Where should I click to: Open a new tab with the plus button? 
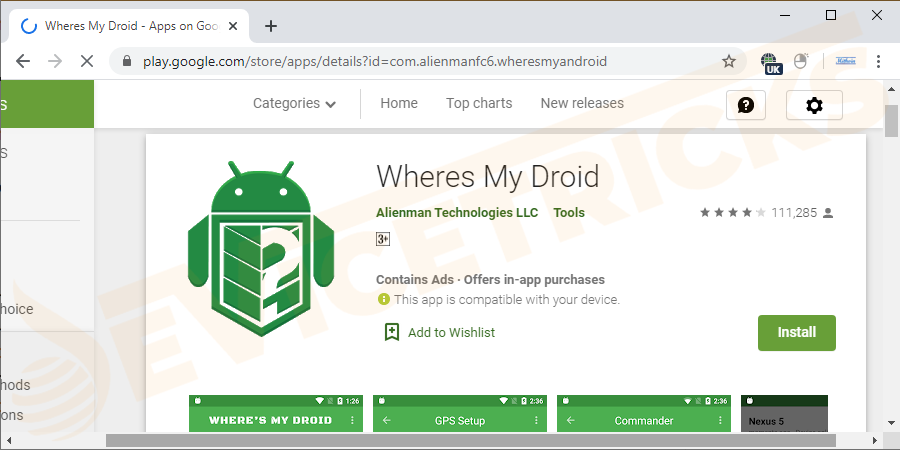click(x=270, y=26)
